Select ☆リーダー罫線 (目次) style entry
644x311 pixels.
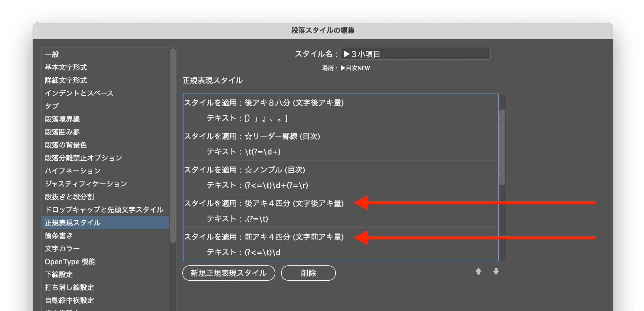(x=282, y=136)
